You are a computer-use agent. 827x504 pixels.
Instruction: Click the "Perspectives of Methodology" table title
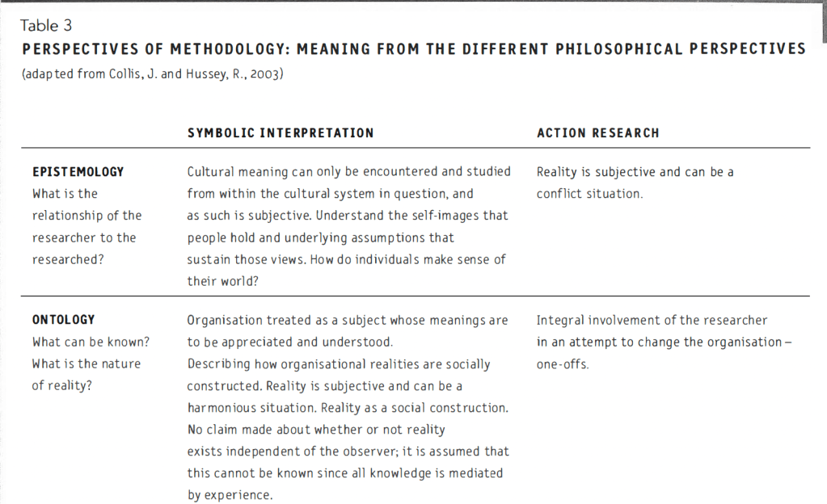[413, 49]
